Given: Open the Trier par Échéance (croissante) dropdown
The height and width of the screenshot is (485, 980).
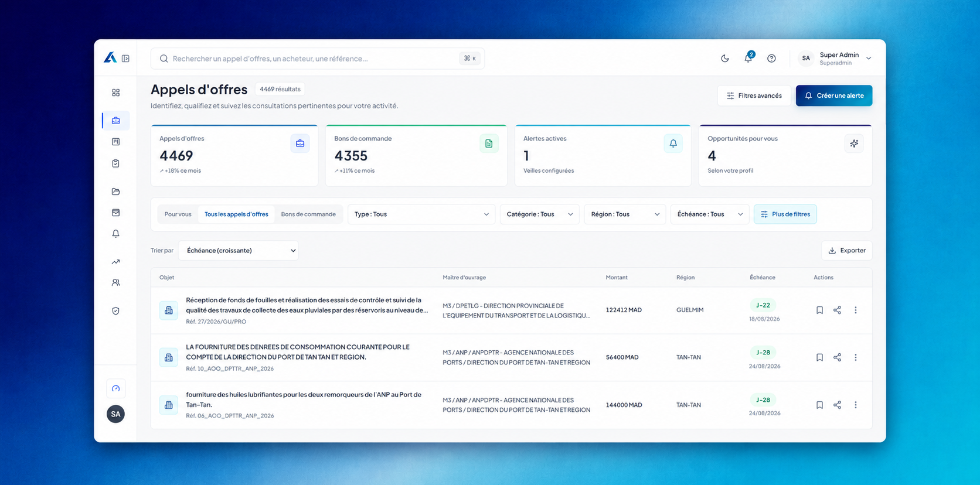Looking at the screenshot, I should point(239,251).
